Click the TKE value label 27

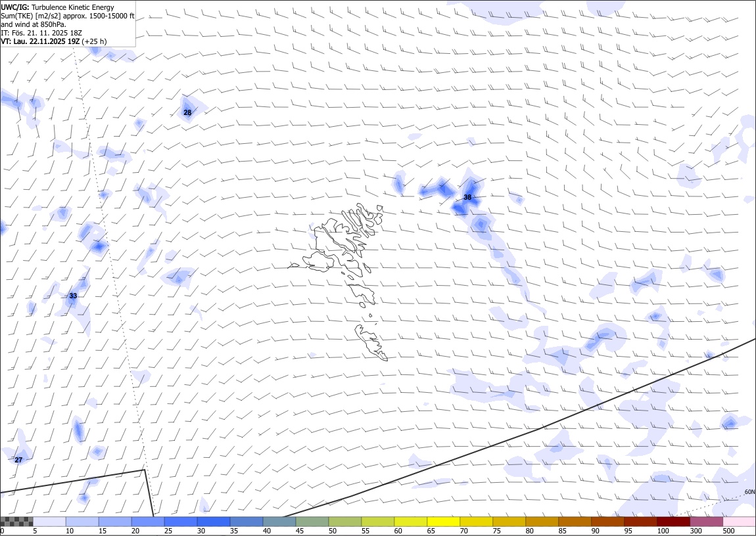point(18,460)
